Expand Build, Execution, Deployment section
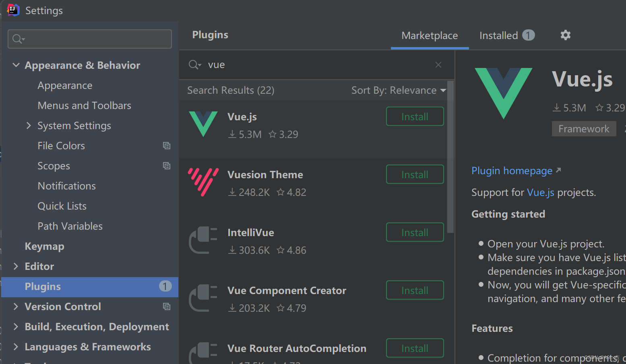 tap(16, 327)
